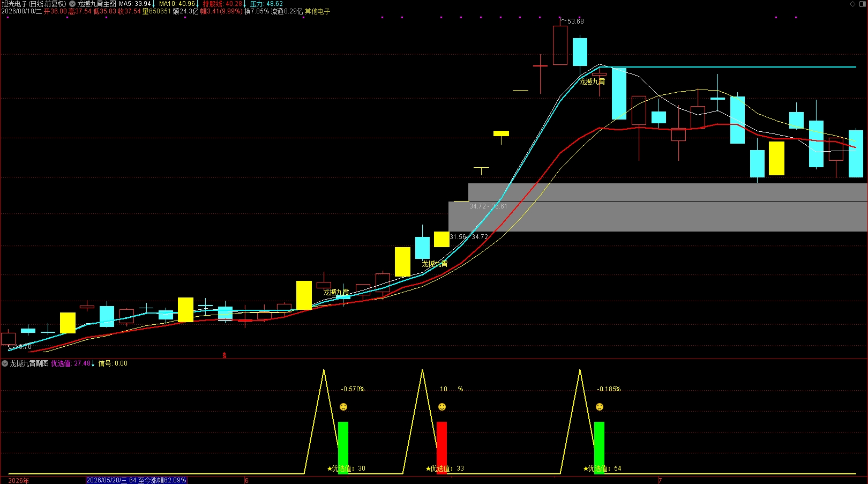868x484 pixels.
Task: Click the 压力 48.62 indicator label
Action: (x=266, y=4)
